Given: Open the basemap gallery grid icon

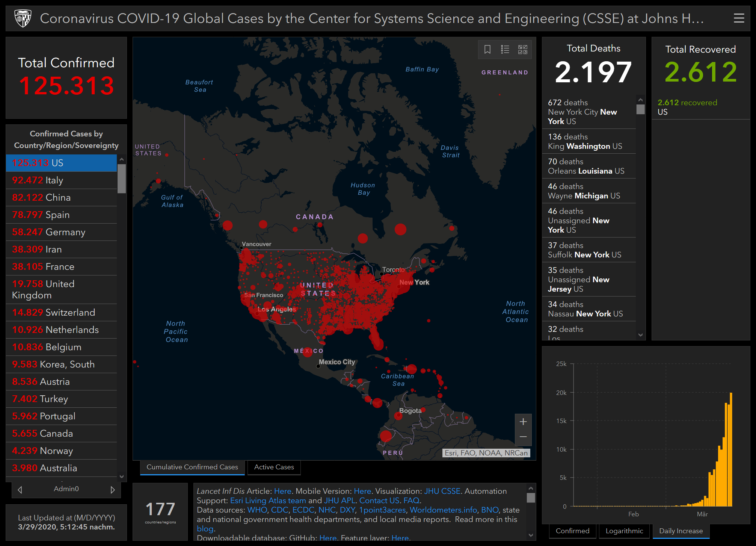Looking at the screenshot, I should point(523,49).
